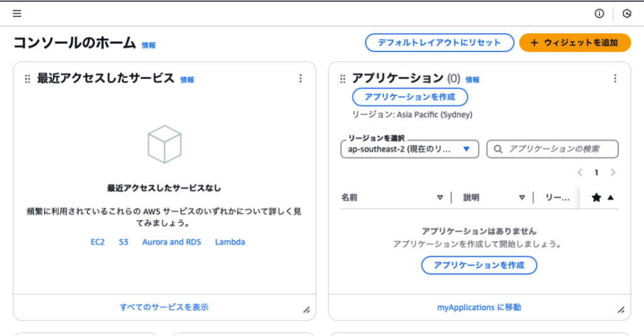
Task: Click デフォルトレイアウトにリセット button
Action: [439, 43]
